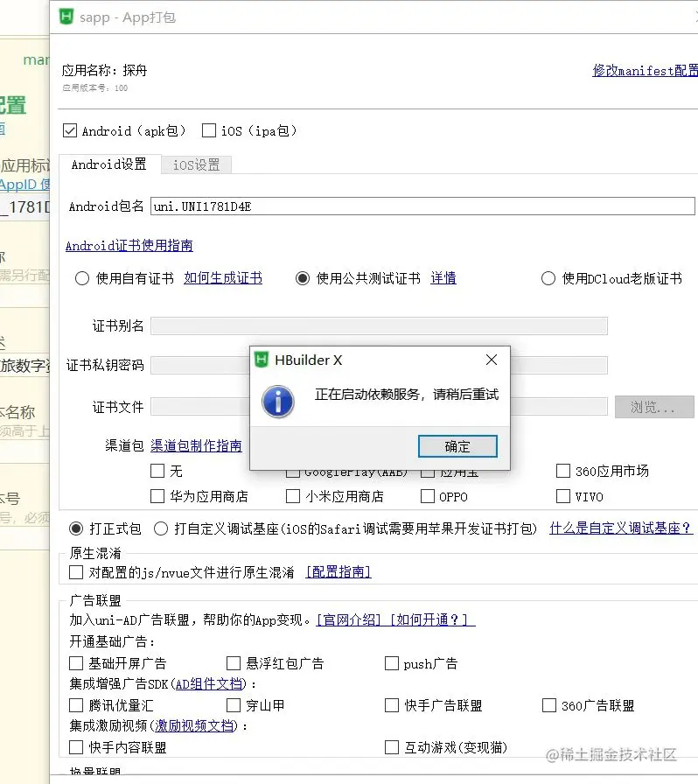Check the 互动游戏(变现猫) checkbox
The width and height of the screenshot is (698, 784).
pyautogui.click(x=392, y=747)
